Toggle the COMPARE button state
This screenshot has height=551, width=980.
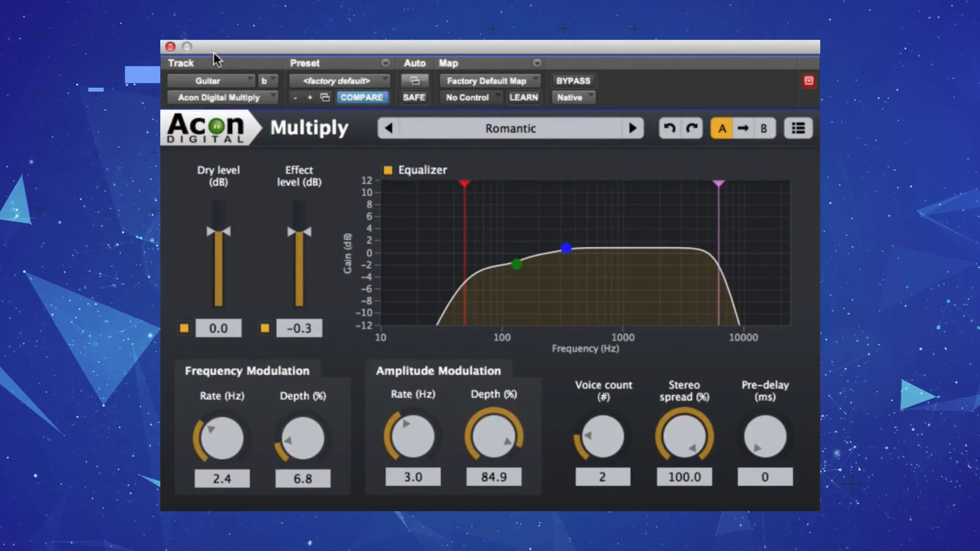click(x=362, y=97)
